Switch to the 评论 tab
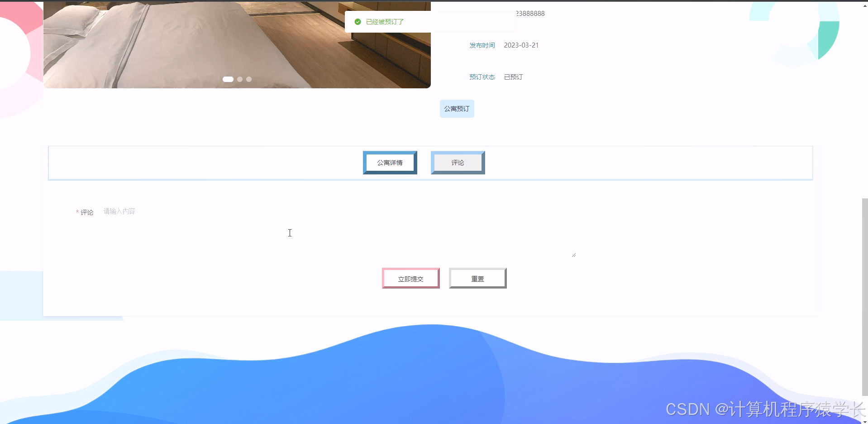 (x=458, y=162)
